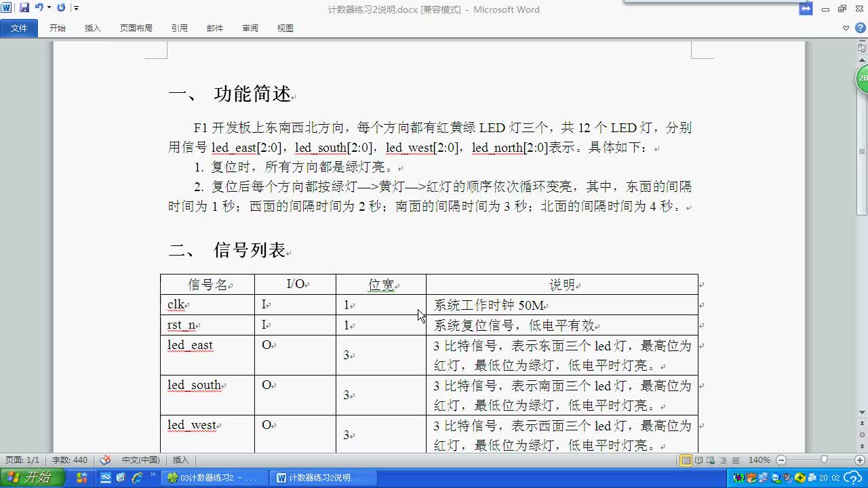
Task: Switch to the 页面布局 ribbon tab
Action: click(x=136, y=28)
